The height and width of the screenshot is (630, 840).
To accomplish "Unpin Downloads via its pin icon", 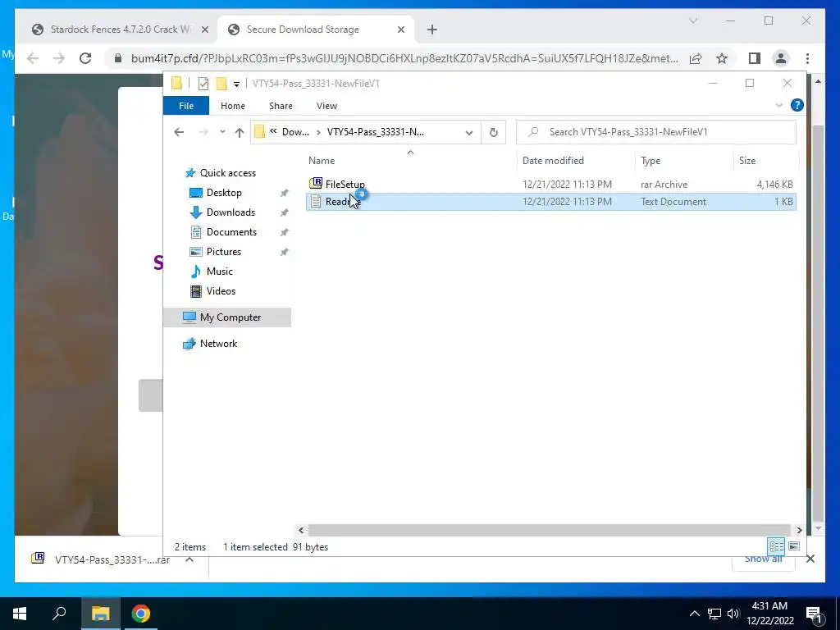I will pyautogui.click(x=284, y=212).
